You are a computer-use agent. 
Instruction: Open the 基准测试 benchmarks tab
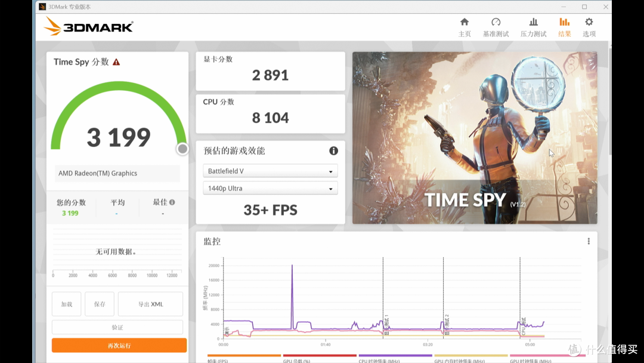(496, 27)
